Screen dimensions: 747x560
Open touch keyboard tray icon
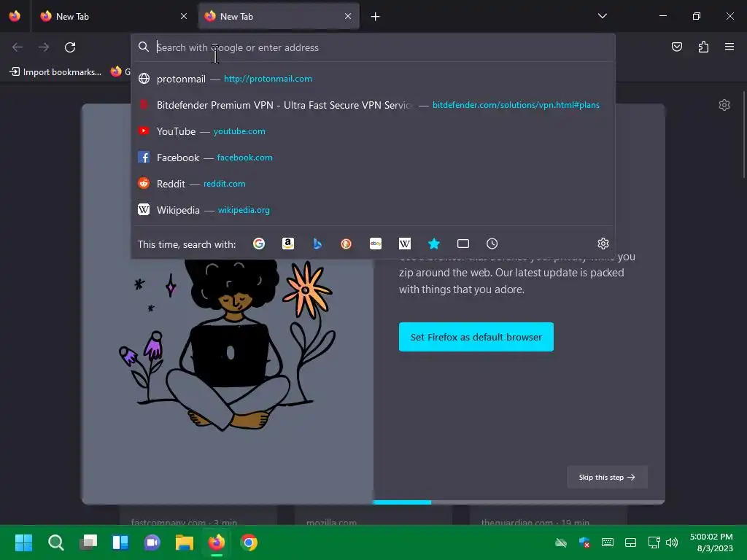[x=608, y=542]
